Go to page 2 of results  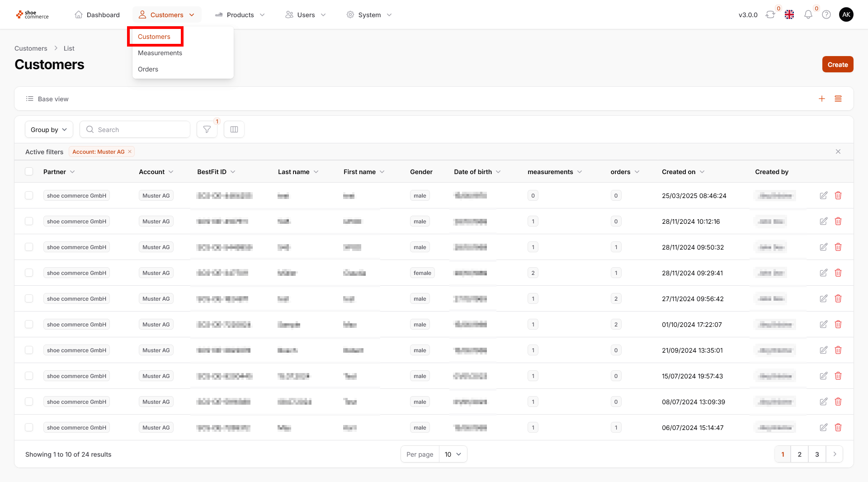click(799, 454)
